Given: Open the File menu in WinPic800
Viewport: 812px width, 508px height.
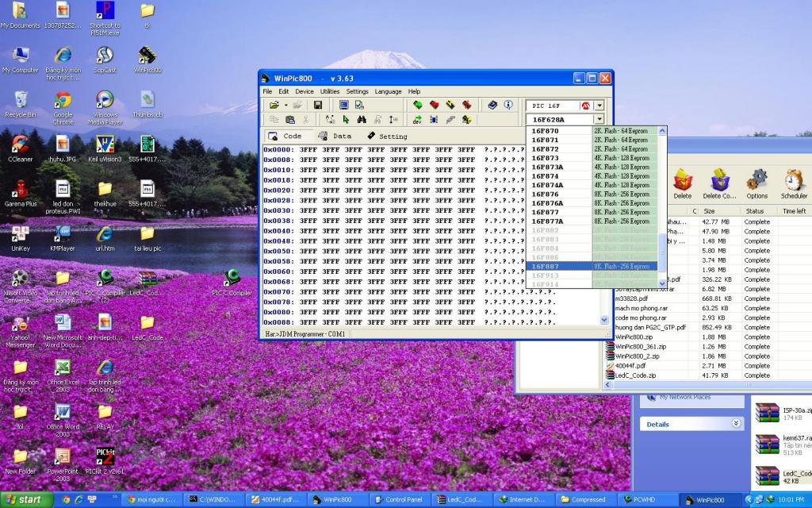Looking at the screenshot, I should tap(267, 91).
